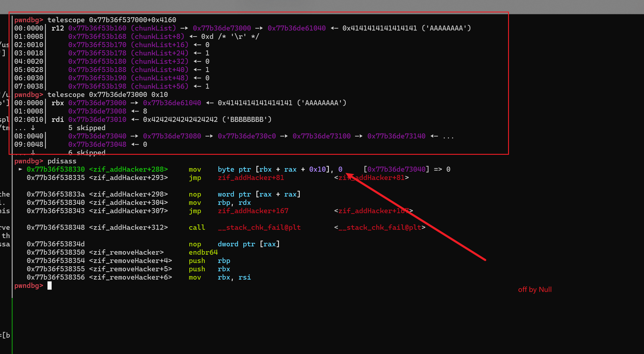This screenshot has height=354, width=644.
Task: Click the 'telescope 0x77b36de73000 0x10' command
Action: (x=107, y=95)
